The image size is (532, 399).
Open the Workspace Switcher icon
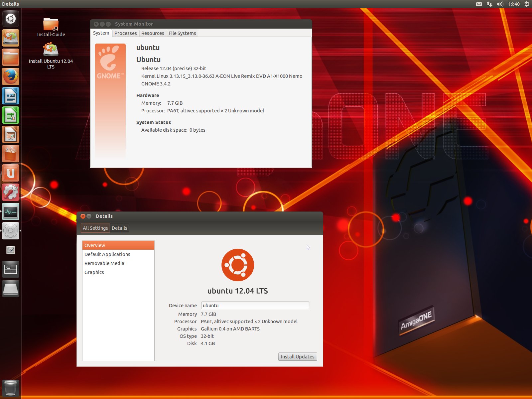[11, 269]
